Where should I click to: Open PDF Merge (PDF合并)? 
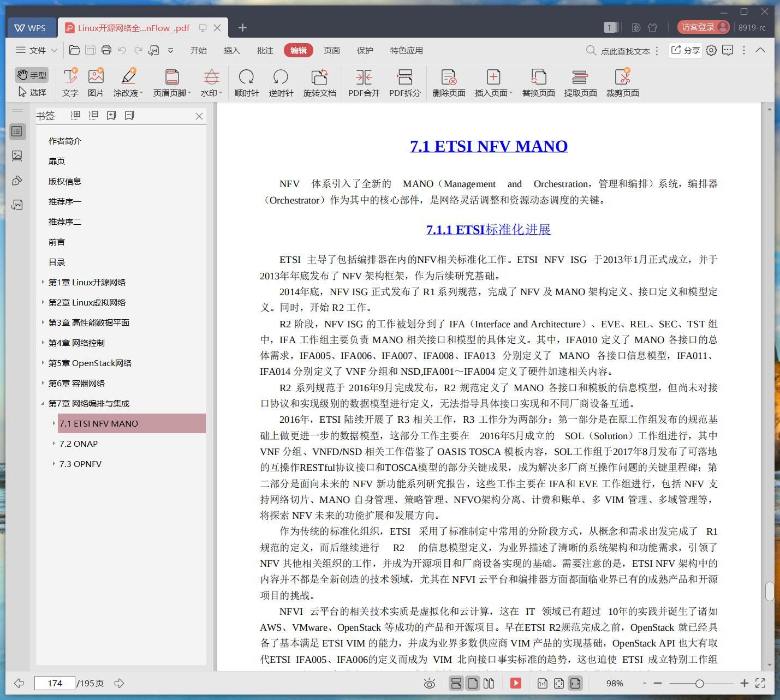(364, 83)
